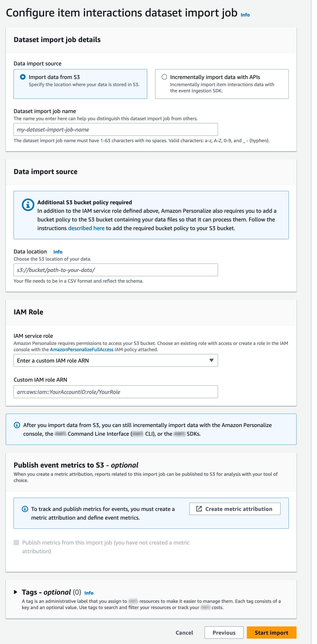The image size is (317, 644).
Task: Cancel the dataset import job setup
Action: (x=184, y=632)
